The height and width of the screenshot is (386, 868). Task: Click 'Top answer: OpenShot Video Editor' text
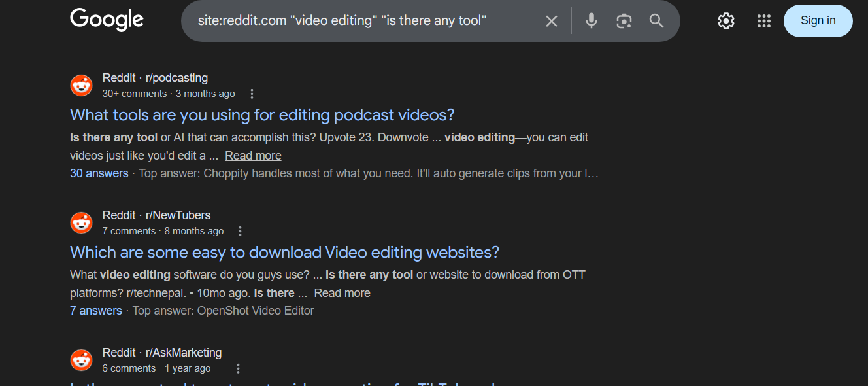224,311
